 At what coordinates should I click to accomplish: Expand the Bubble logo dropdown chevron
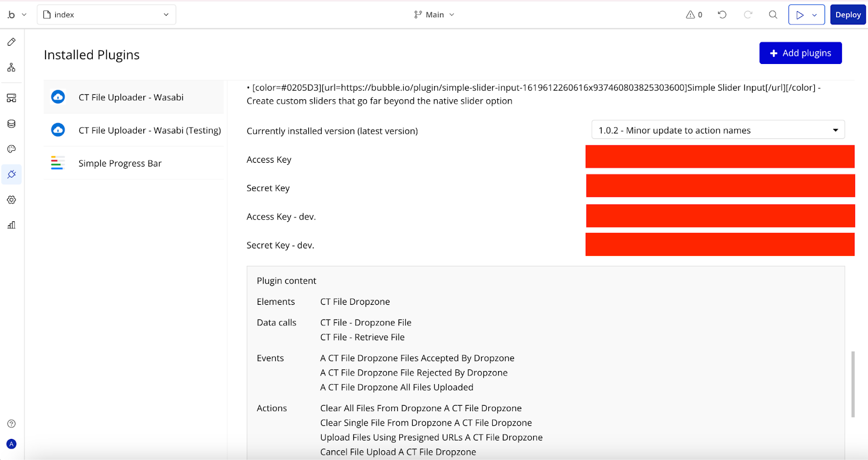(x=24, y=15)
